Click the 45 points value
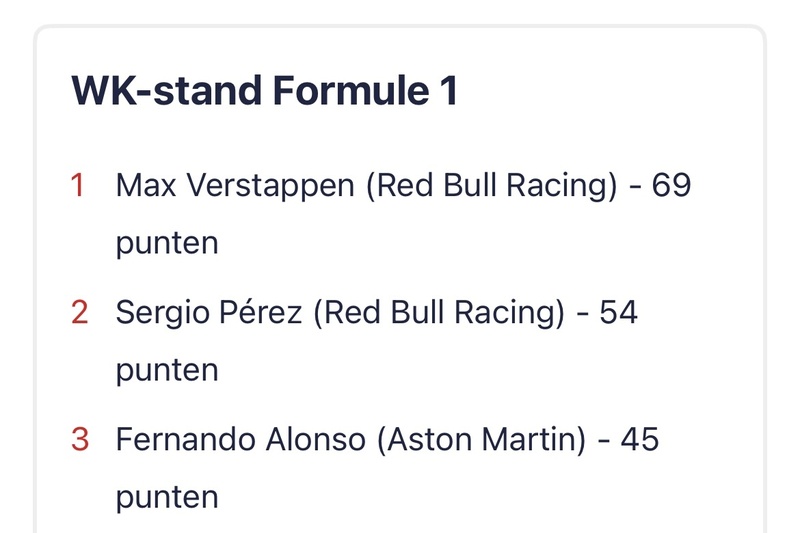800x533 pixels. [640, 439]
